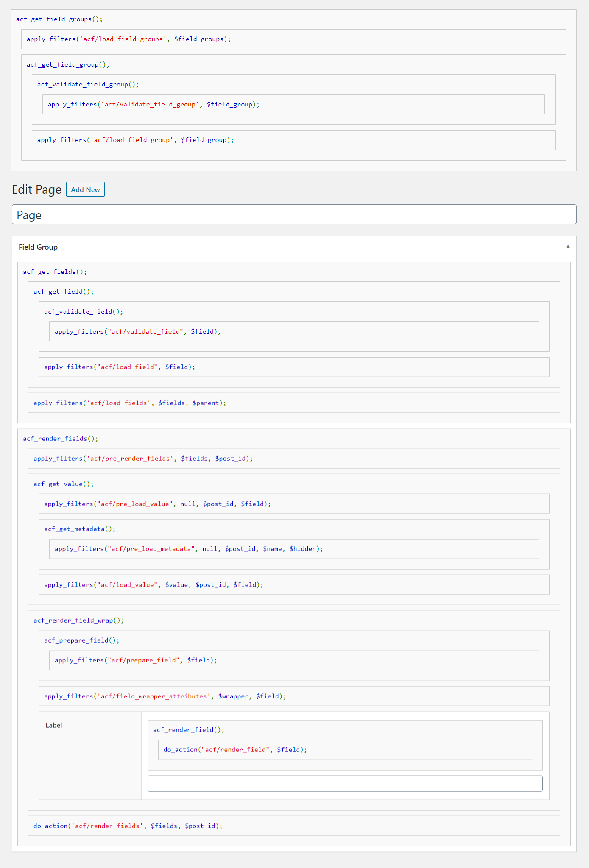Viewport: 589px width, 868px height.
Task: Select the do_action "acf/render_field" line
Action: tap(345, 750)
